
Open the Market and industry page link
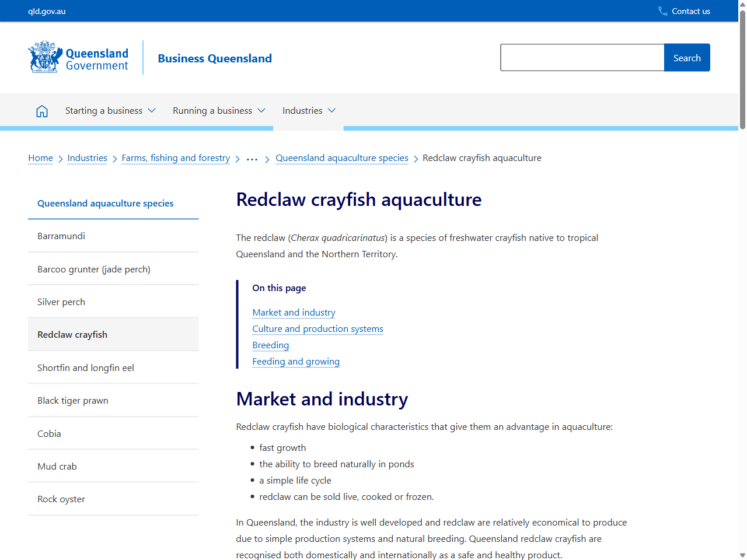pyautogui.click(x=294, y=312)
